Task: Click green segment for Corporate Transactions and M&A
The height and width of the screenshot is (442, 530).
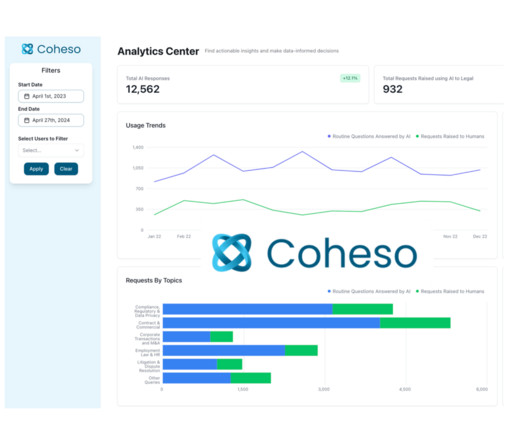Action: 221,337
